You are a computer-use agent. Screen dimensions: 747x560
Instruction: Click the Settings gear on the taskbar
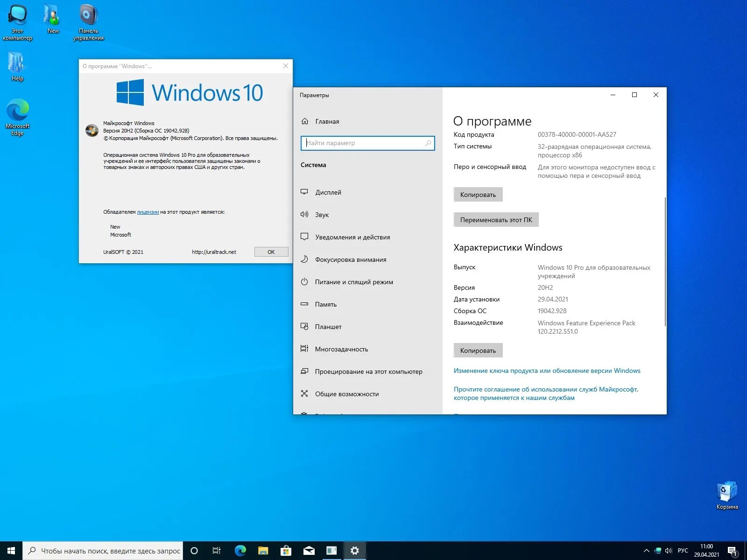point(354,551)
